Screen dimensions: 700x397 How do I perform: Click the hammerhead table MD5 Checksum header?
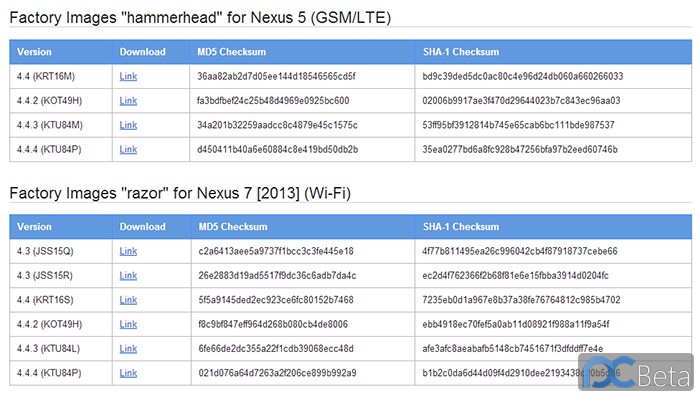(232, 52)
